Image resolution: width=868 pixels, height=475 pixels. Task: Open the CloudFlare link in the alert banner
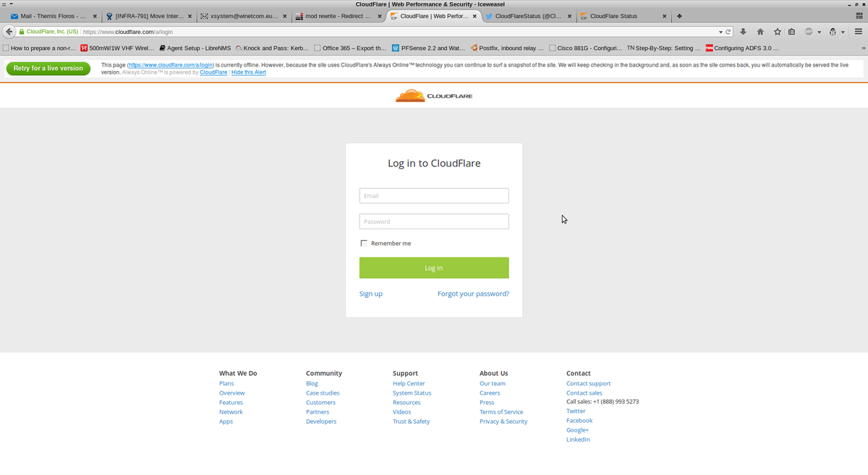tap(214, 72)
